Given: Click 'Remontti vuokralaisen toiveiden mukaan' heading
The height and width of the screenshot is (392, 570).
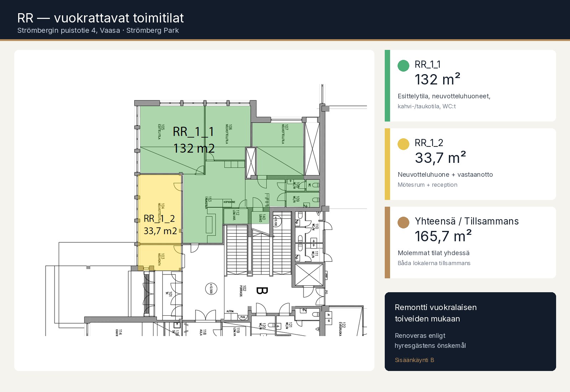Looking at the screenshot, I should point(436,313).
